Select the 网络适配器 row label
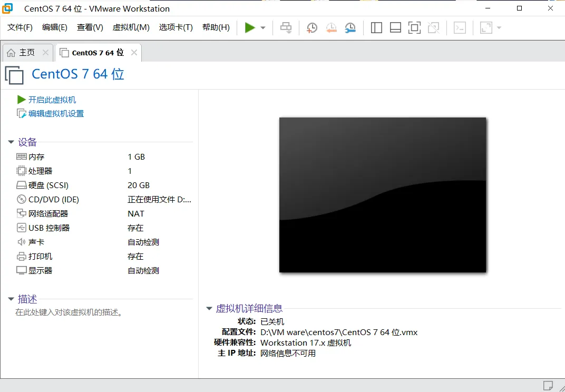 click(48, 214)
